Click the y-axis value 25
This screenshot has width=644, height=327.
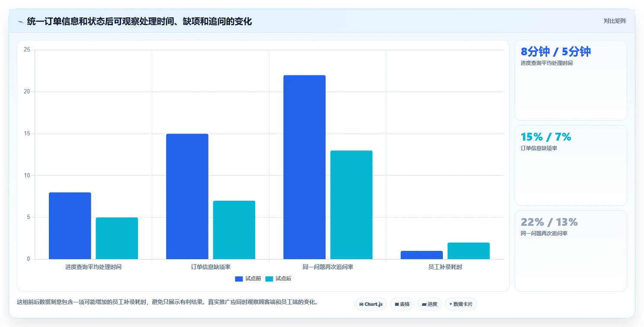(27, 50)
